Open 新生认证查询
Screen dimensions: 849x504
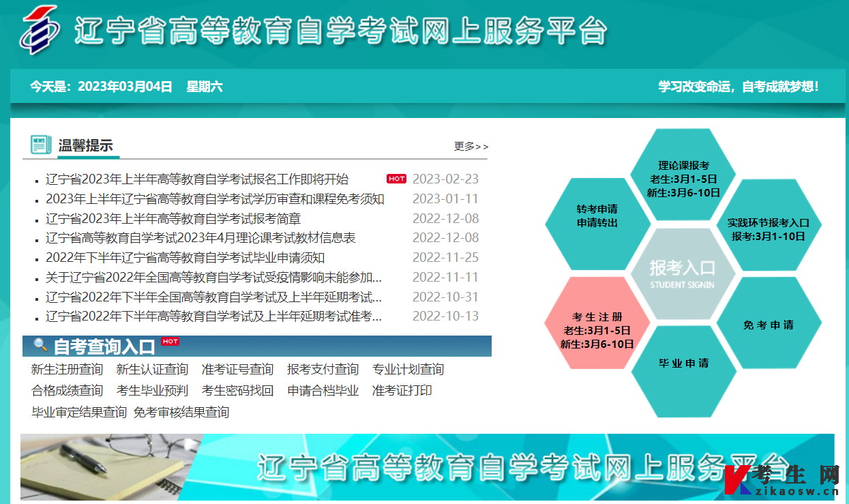152,370
